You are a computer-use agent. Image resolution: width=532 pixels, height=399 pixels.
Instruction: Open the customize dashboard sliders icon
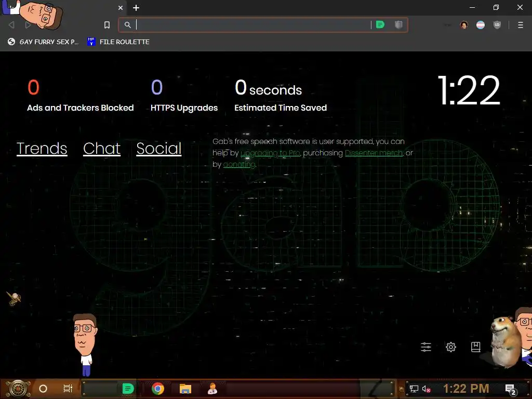tap(426, 347)
